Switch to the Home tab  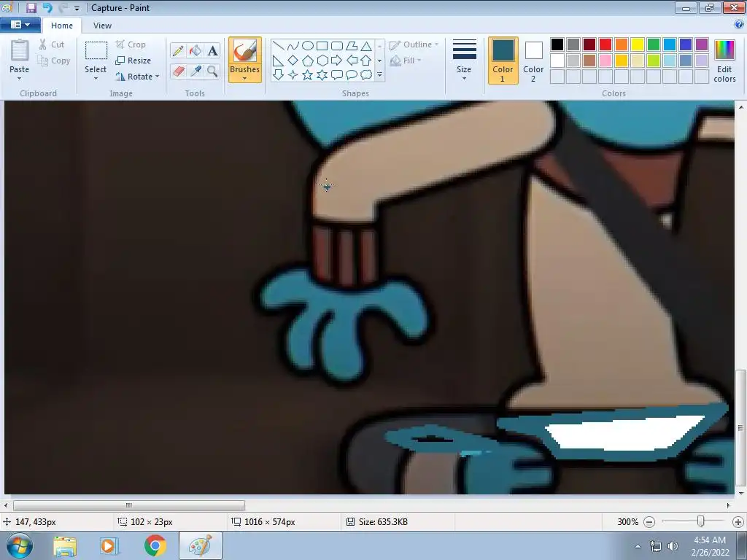(62, 26)
